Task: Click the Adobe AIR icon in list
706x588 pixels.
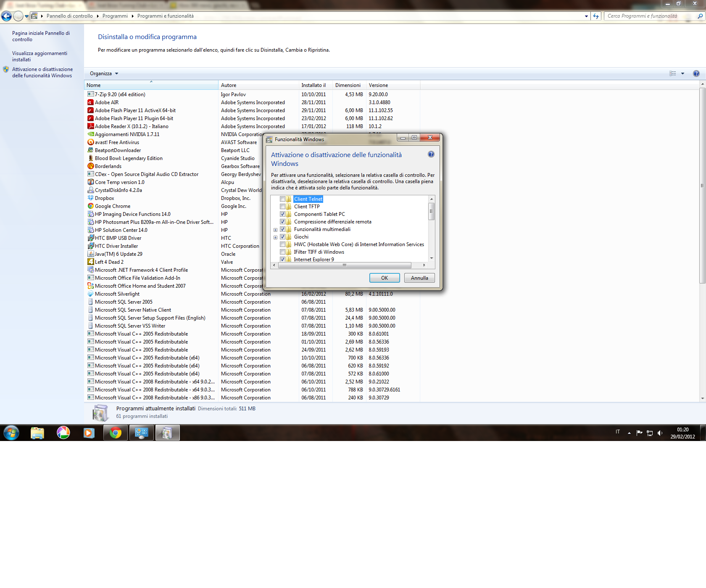Action: click(90, 102)
